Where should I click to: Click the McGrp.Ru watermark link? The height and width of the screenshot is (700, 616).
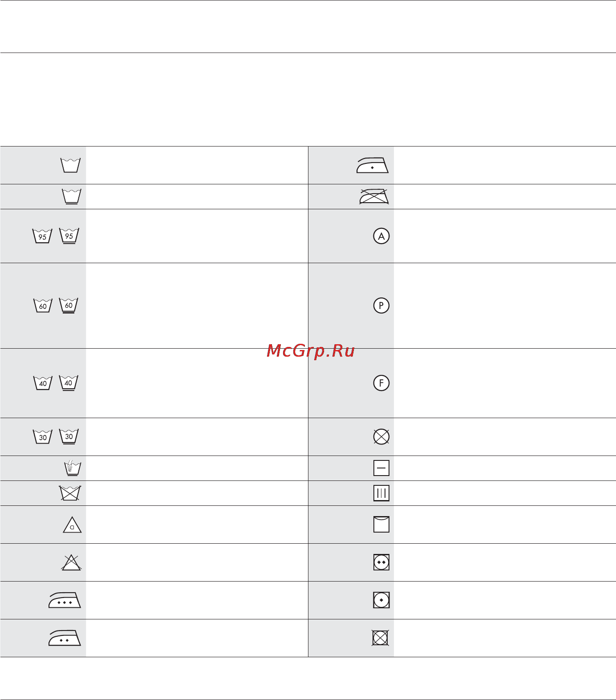pos(311,351)
